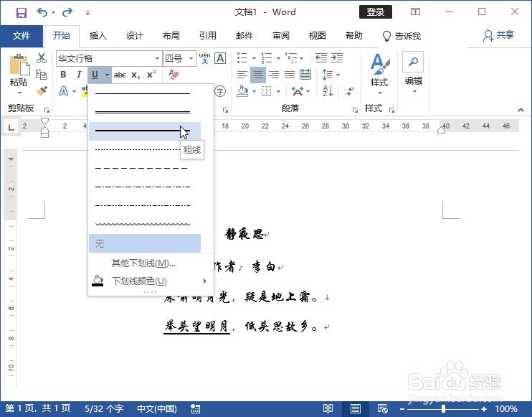
Task: Open zoom dialog via 100% label
Action: tap(506, 409)
